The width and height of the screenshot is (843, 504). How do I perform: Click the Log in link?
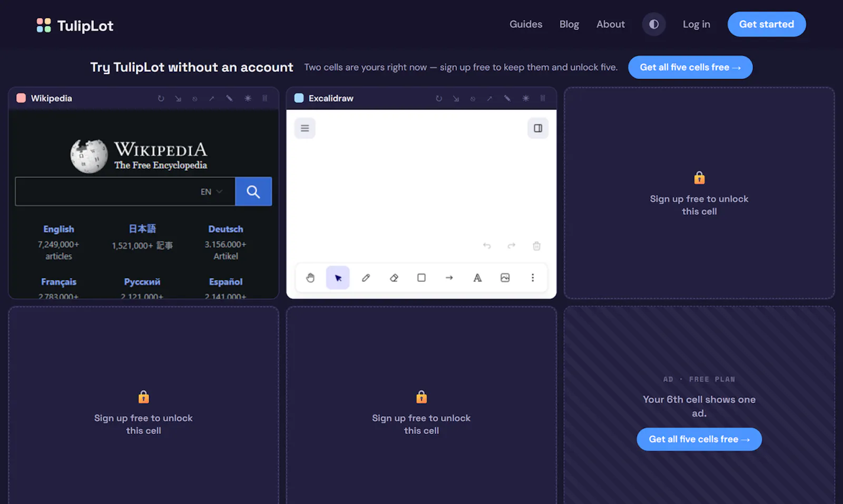pyautogui.click(x=697, y=24)
